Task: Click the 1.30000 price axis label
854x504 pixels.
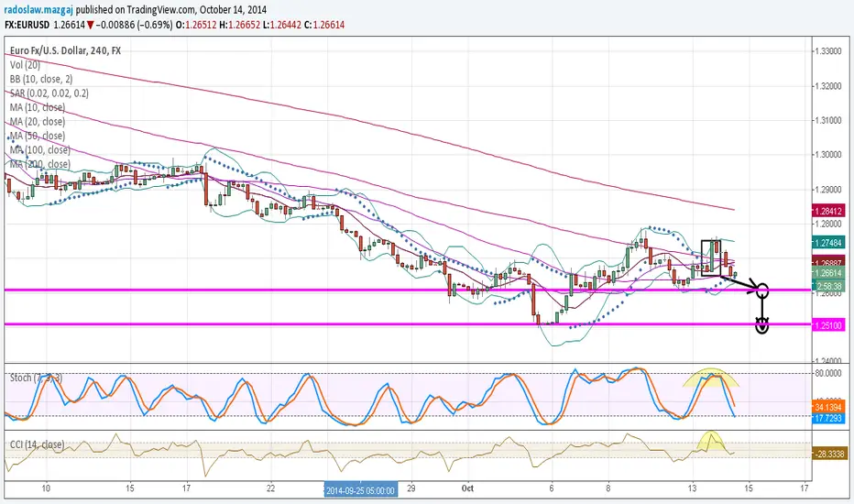Action: pyautogui.click(x=827, y=155)
